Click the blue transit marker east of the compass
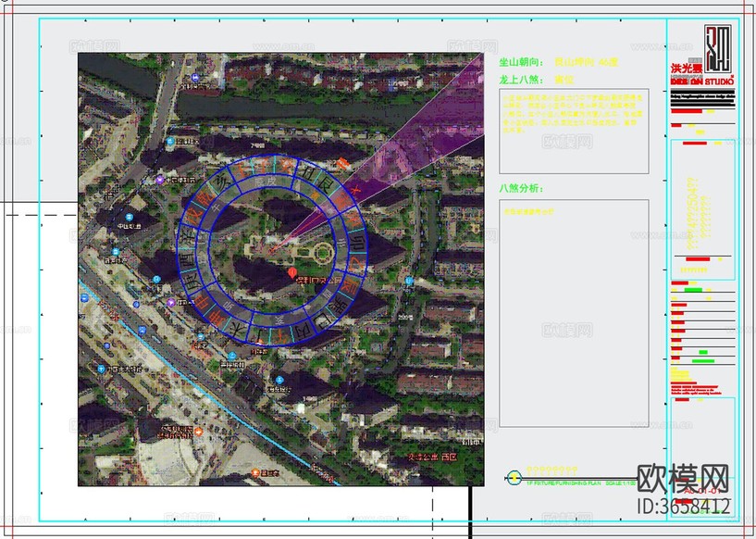 point(409,281)
